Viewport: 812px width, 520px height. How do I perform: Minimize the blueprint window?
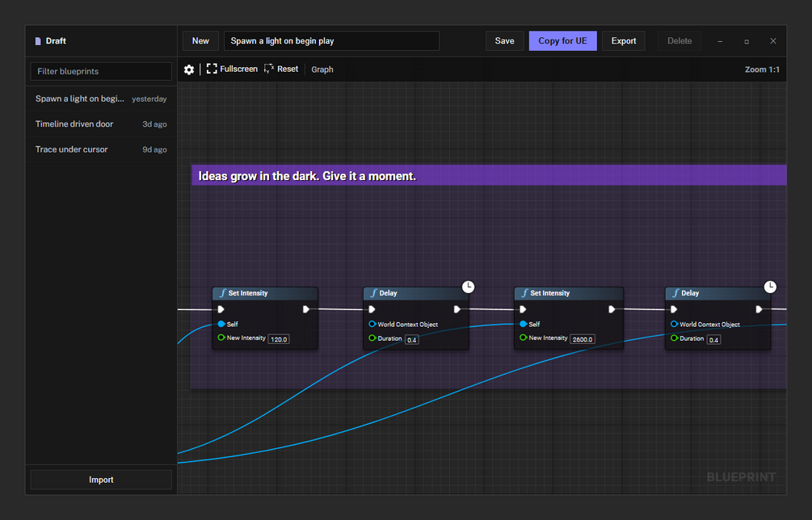(720, 41)
